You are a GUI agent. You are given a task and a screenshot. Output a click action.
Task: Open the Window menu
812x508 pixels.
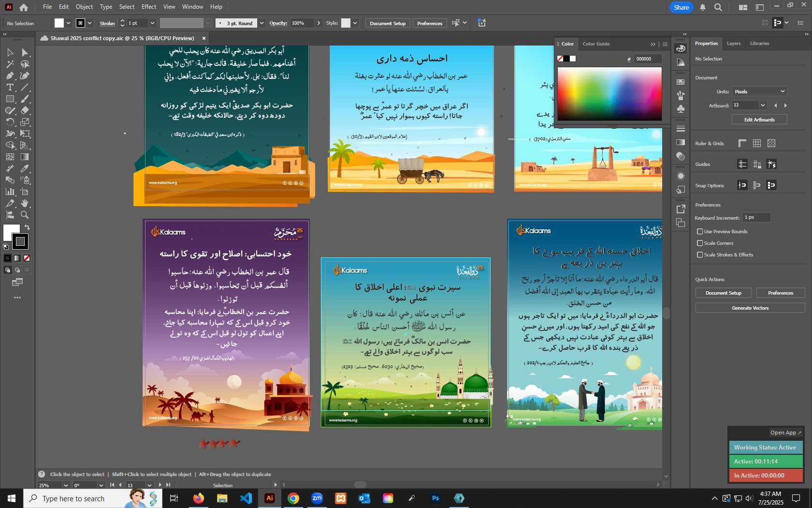[x=192, y=7]
